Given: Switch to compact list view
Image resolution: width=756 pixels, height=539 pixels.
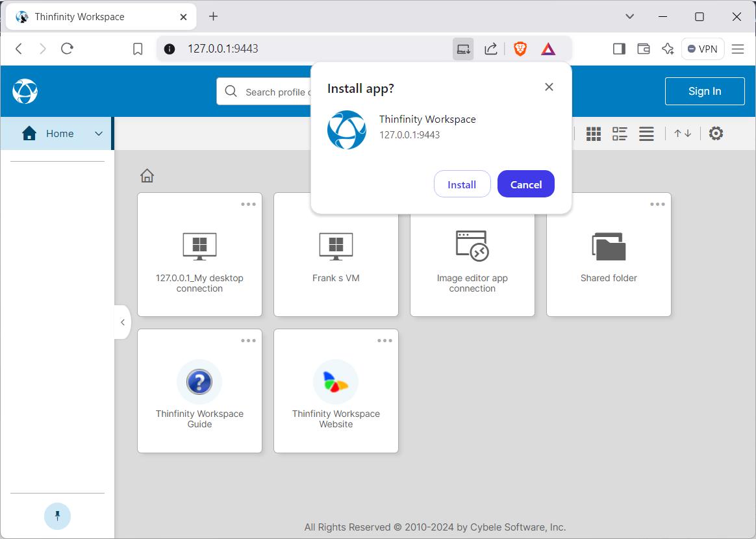Looking at the screenshot, I should (646, 134).
